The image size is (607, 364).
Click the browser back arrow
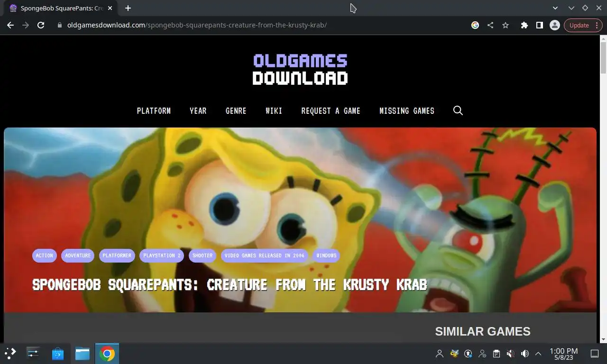(x=10, y=25)
